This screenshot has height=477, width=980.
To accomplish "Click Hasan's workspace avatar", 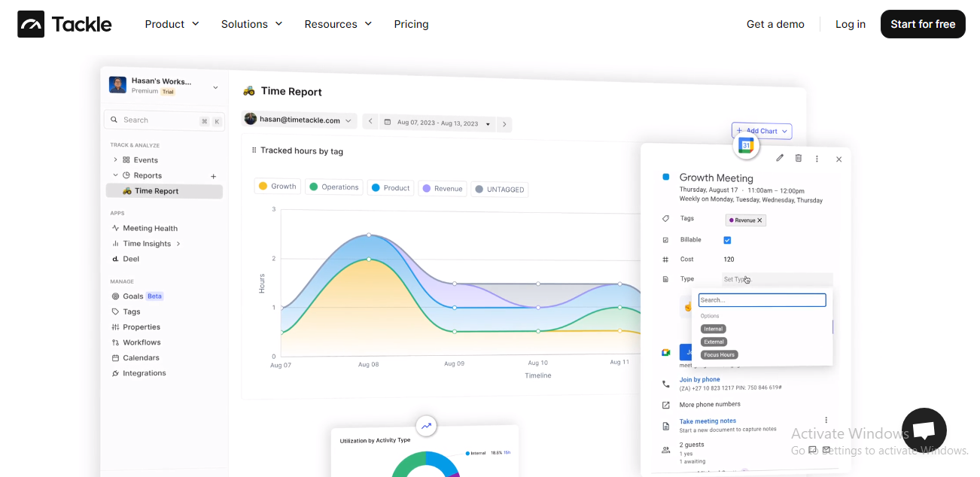I will [x=117, y=85].
